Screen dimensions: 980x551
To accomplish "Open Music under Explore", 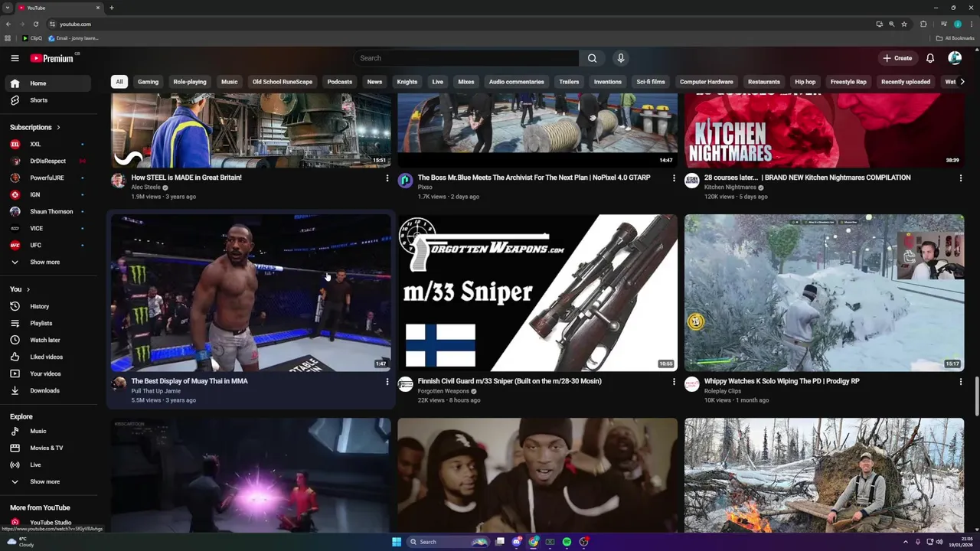I will coord(47,431).
